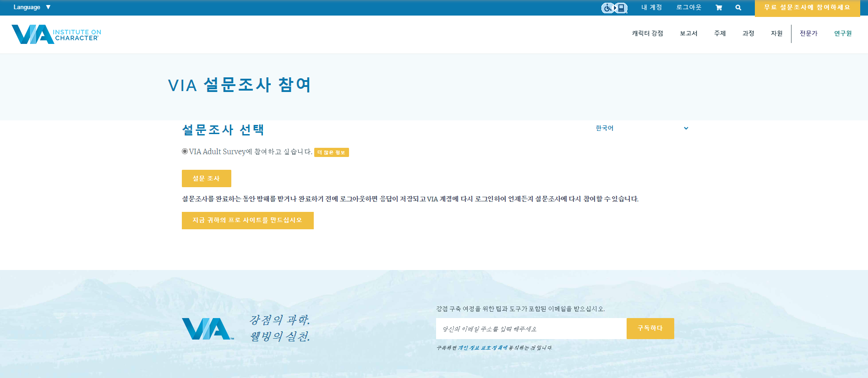The height and width of the screenshot is (378, 868).
Task: Open the 한국어 survey language dropdown
Action: pyautogui.click(x=641, y=128)
